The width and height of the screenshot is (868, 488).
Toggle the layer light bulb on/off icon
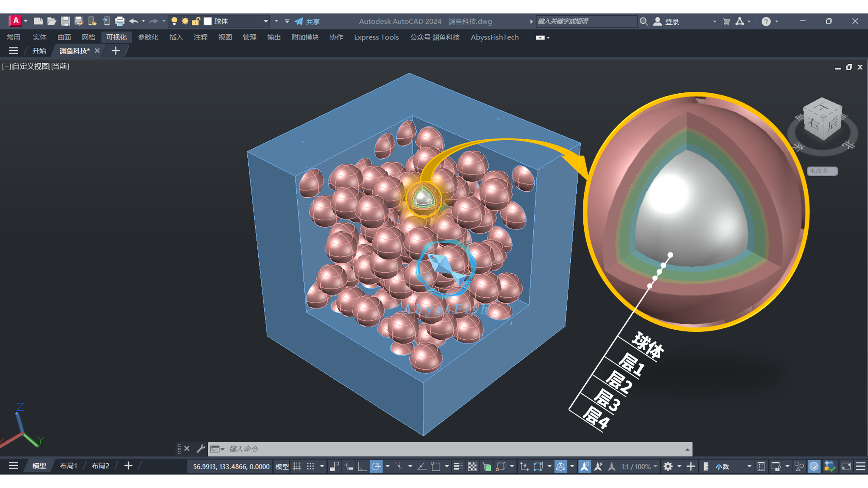tap(174, 21)
